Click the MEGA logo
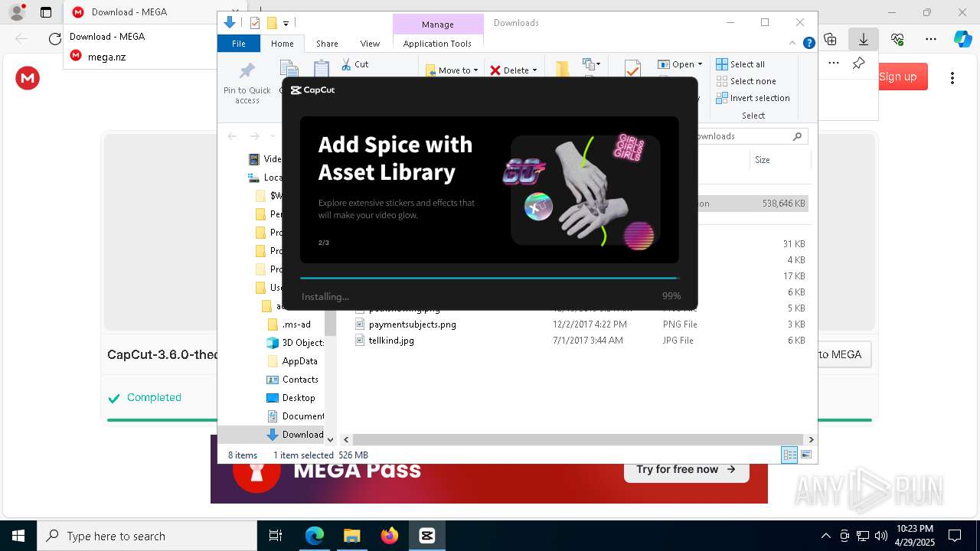The image size is (980, 551). pos(28,77)
